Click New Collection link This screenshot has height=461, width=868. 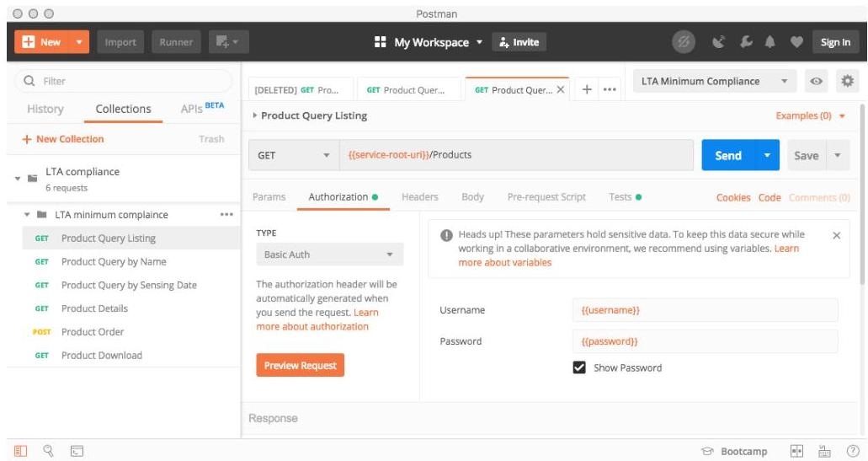(62, 139)
